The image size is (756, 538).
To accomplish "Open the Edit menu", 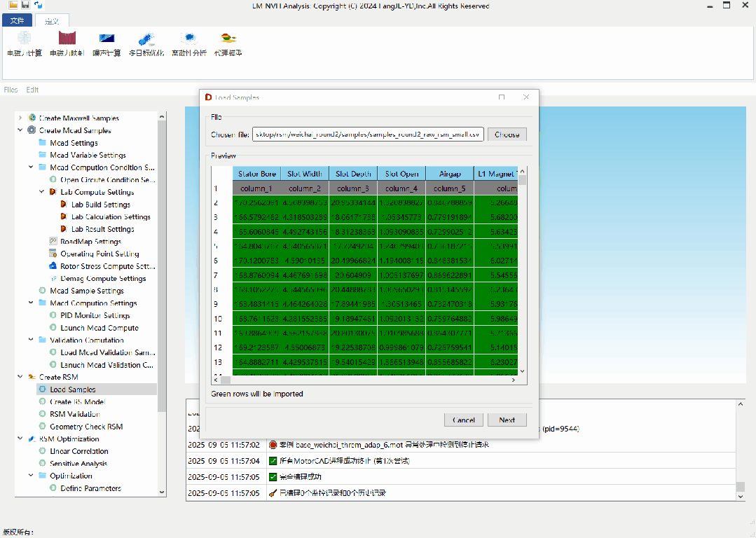I will (x=32, y=90).
